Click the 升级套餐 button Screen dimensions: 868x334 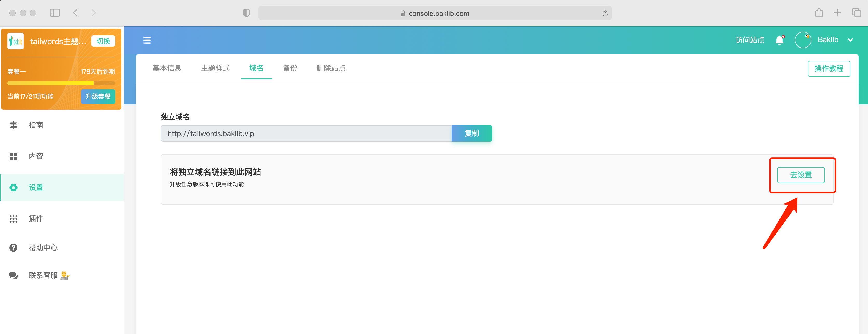pyautogui.click(x=98, y=97)
